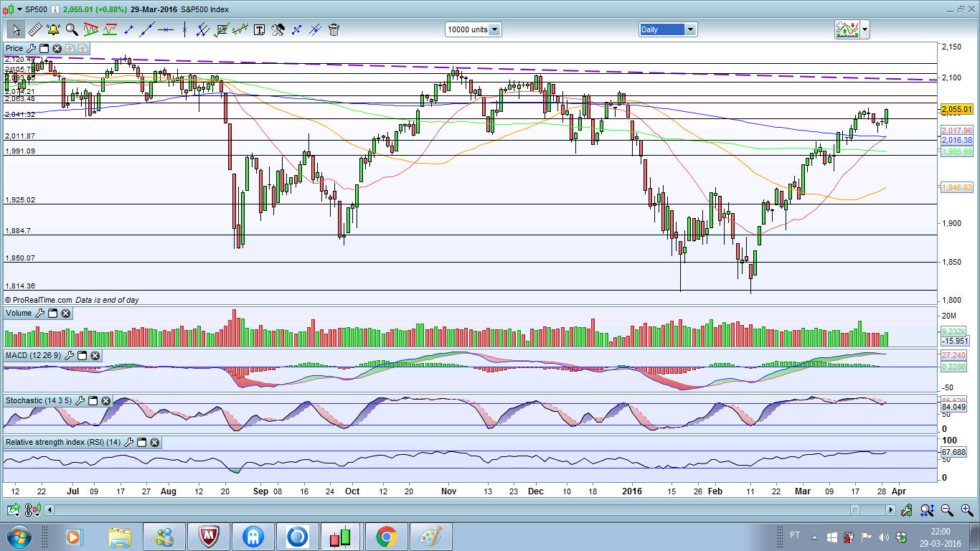Click zoom in magnifier at bottom right
Screen dimensions: 980x551
[x=947, y=510]
